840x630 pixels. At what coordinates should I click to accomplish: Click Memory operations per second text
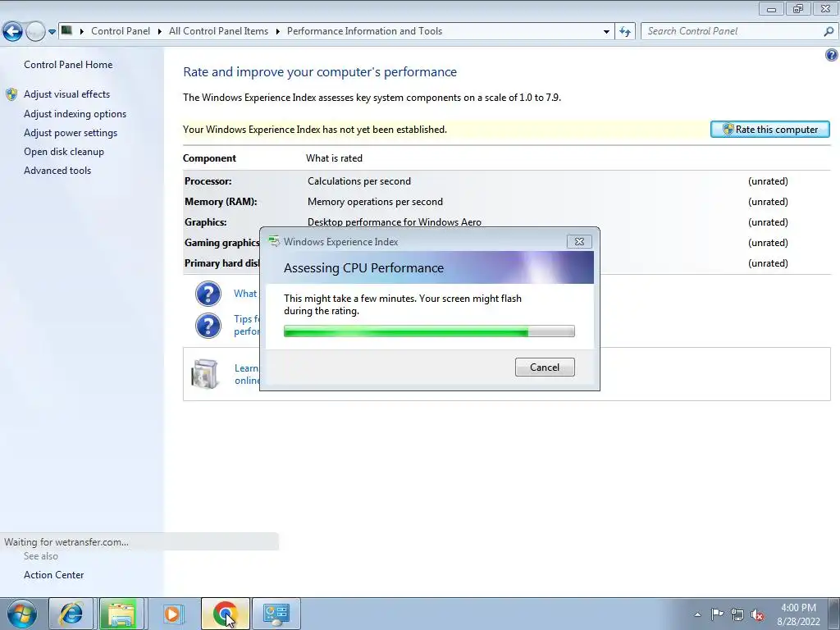tap(375, 202)
